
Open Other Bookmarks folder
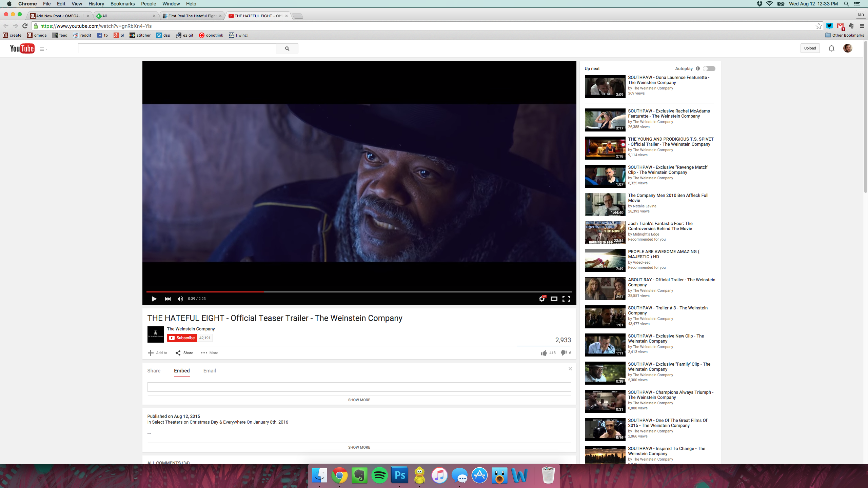click(x=845, y=35)
